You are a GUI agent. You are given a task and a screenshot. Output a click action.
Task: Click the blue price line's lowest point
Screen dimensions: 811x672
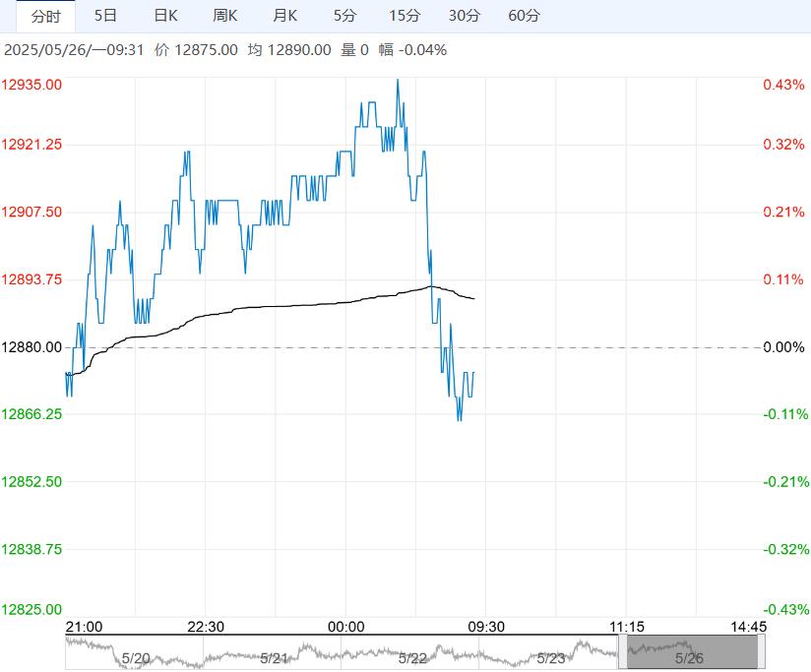459,419
